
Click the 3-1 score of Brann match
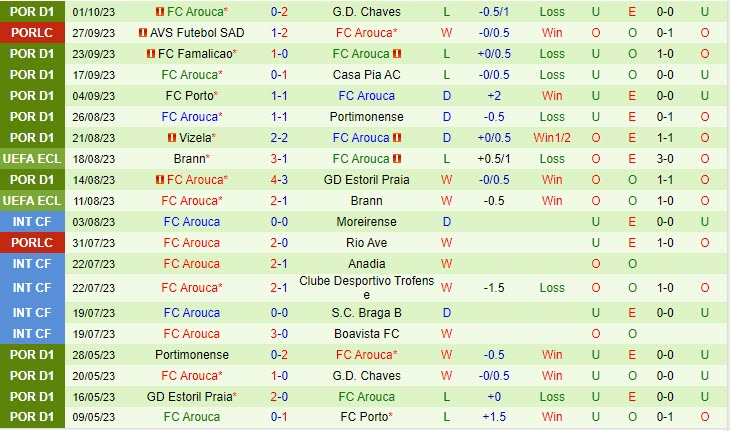279,159
